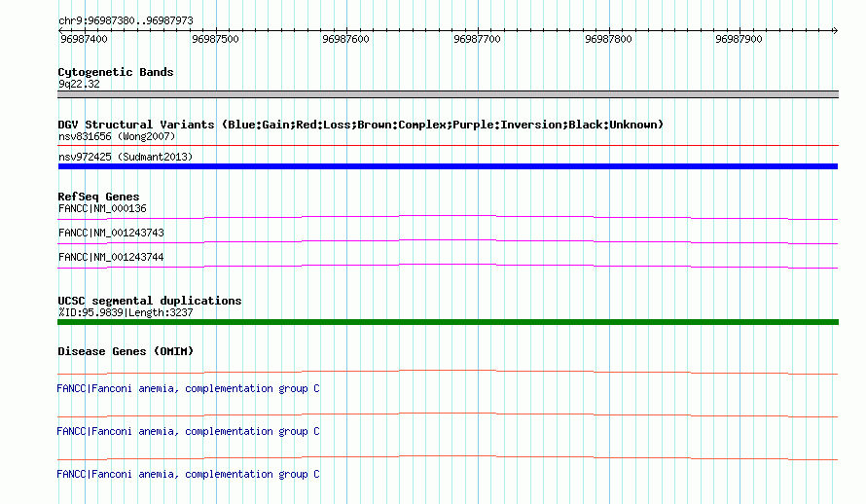Click ruler position label 96987500
This screenshot has height=504, width=866.
pyautogui.click(x=215, y=39)
